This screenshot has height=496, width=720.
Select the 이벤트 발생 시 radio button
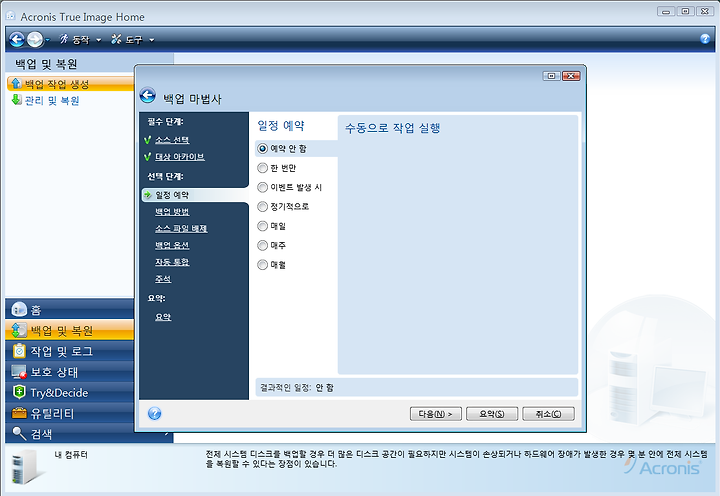(262, 187)
